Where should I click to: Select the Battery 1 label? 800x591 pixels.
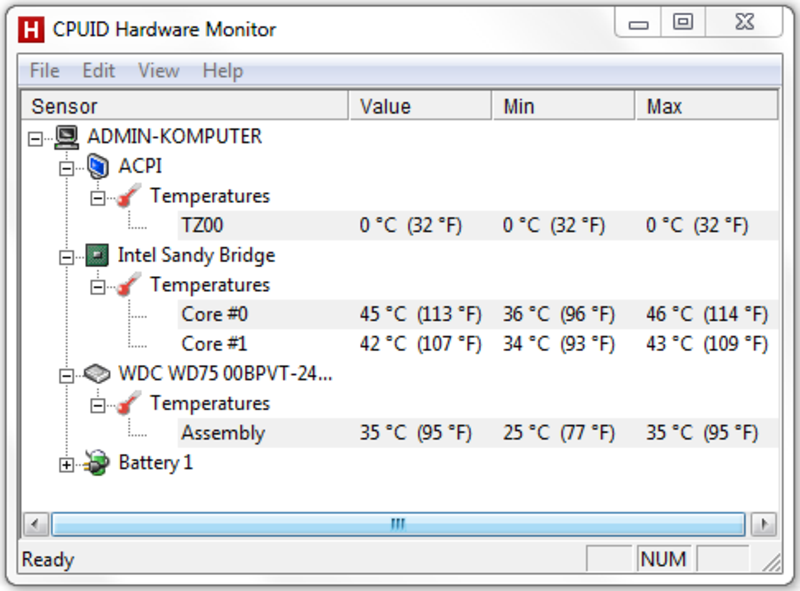(156, 462)
